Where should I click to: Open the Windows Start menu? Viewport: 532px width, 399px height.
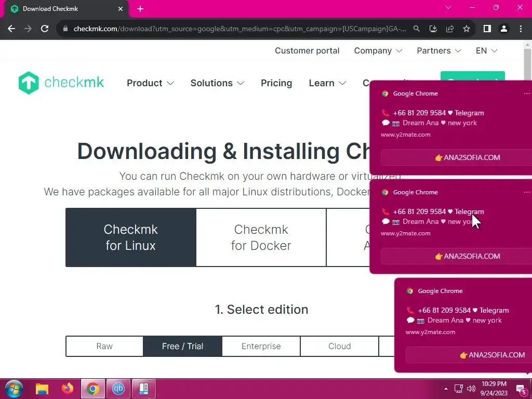coord(14,389)
